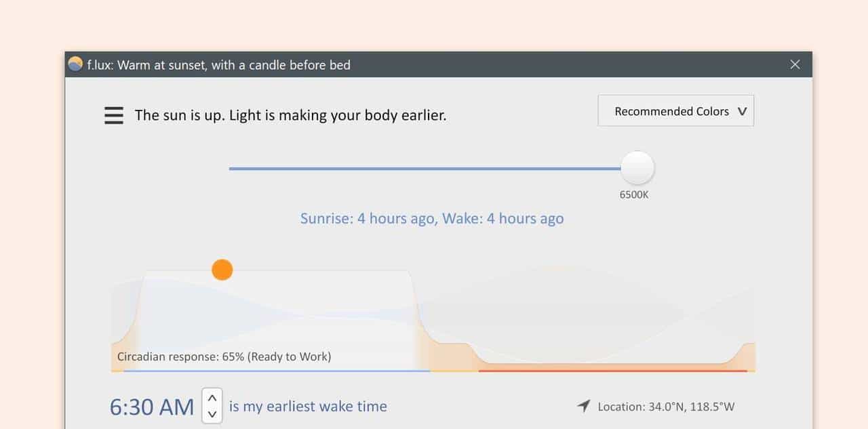Click the blue daytime line on timeline

point(276,371)
